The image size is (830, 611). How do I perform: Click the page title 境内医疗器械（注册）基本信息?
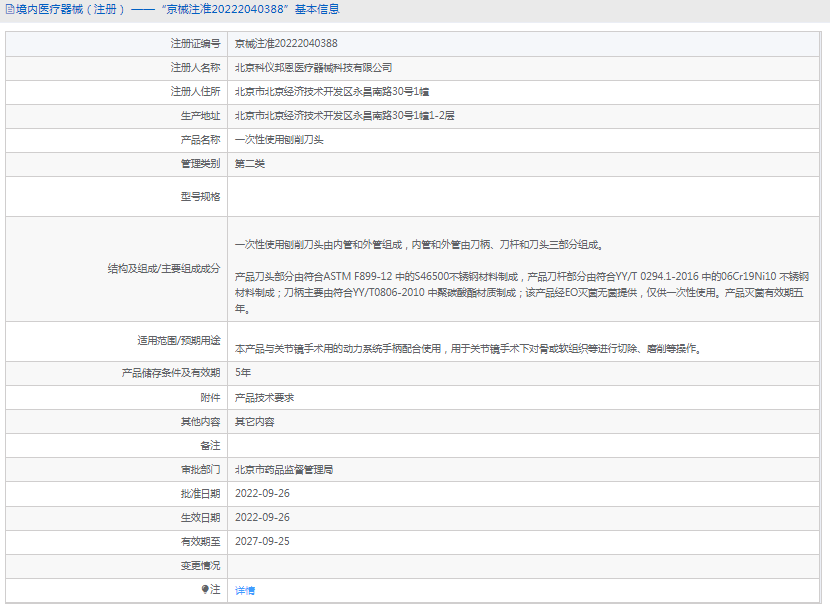tap(177, 10)
